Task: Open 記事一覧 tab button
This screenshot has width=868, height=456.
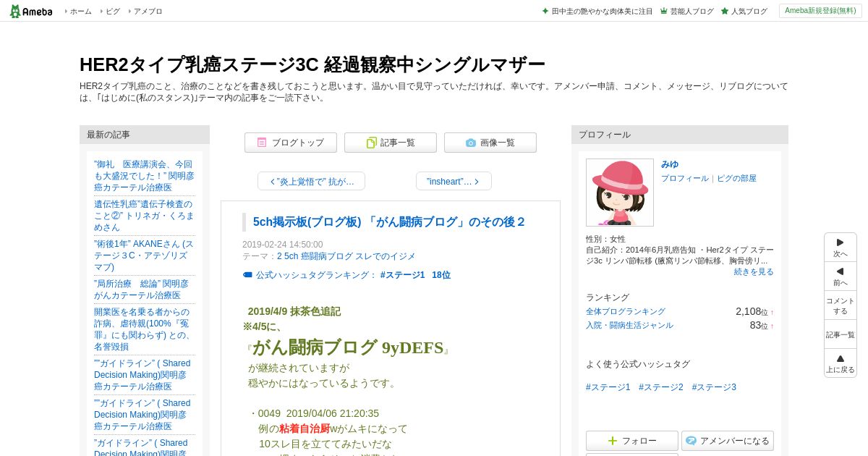Action: pyautogui.click(x=391, y=143)
